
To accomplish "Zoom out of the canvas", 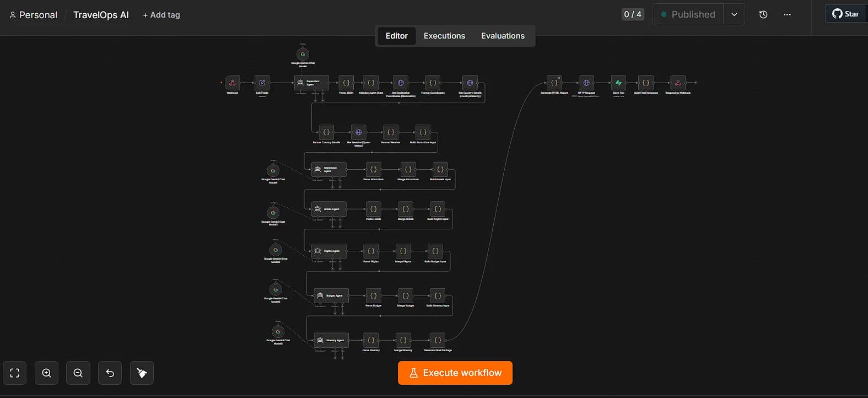I will click(78, 373).
